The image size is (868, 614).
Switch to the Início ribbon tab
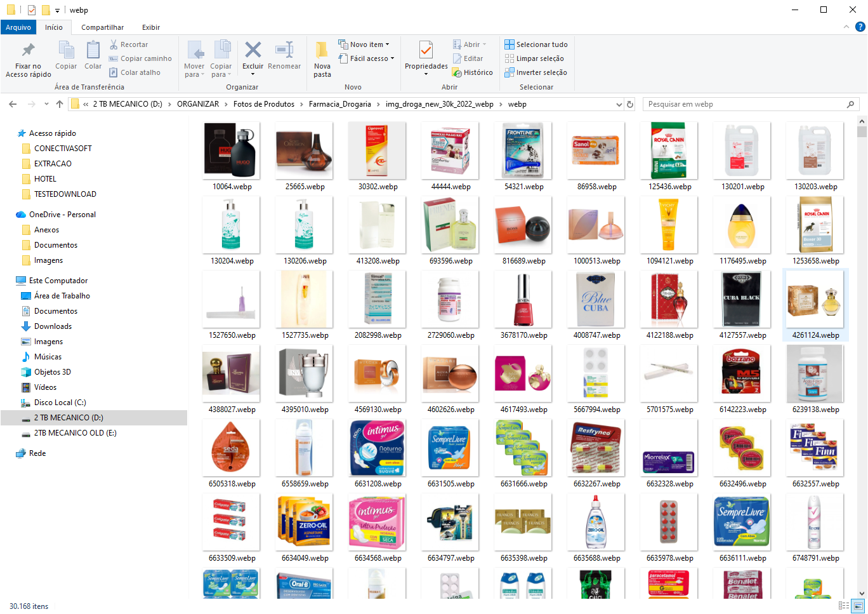(54, 27)
